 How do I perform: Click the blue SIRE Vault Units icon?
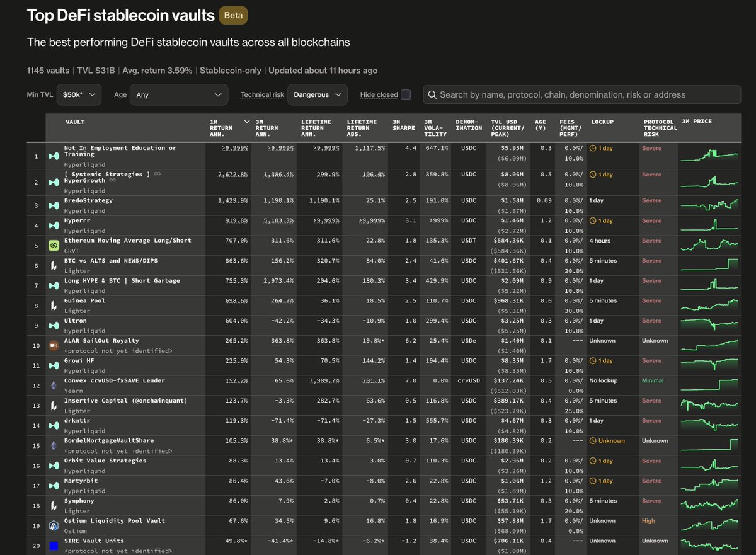[x=54, y=546]
